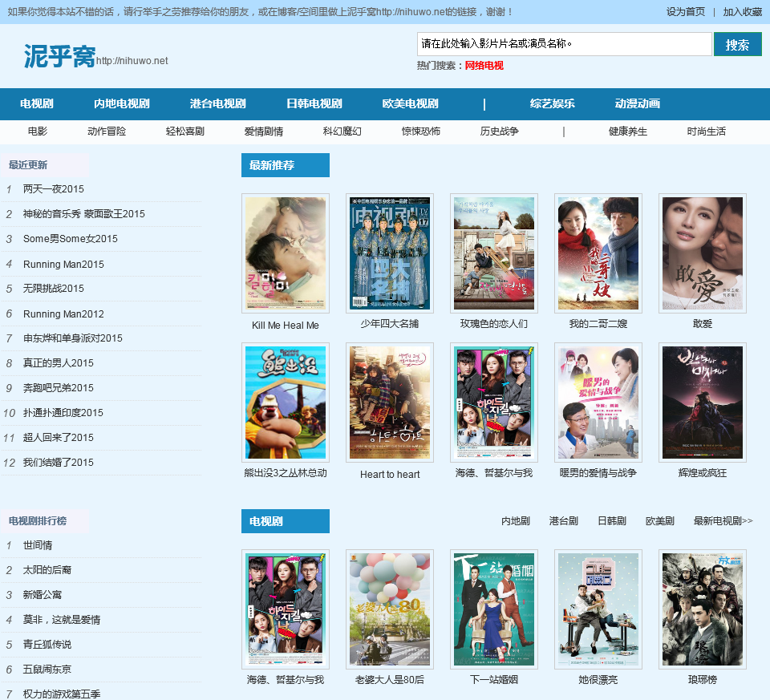
Task: Open 无限挑战2015 in recent updates
Action: [54, 288]
